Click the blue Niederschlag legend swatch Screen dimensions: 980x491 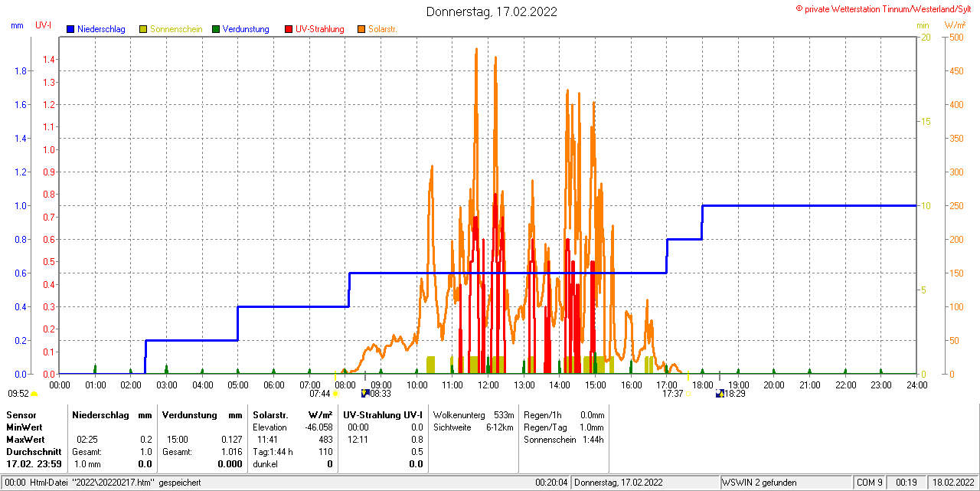point(70,29)
